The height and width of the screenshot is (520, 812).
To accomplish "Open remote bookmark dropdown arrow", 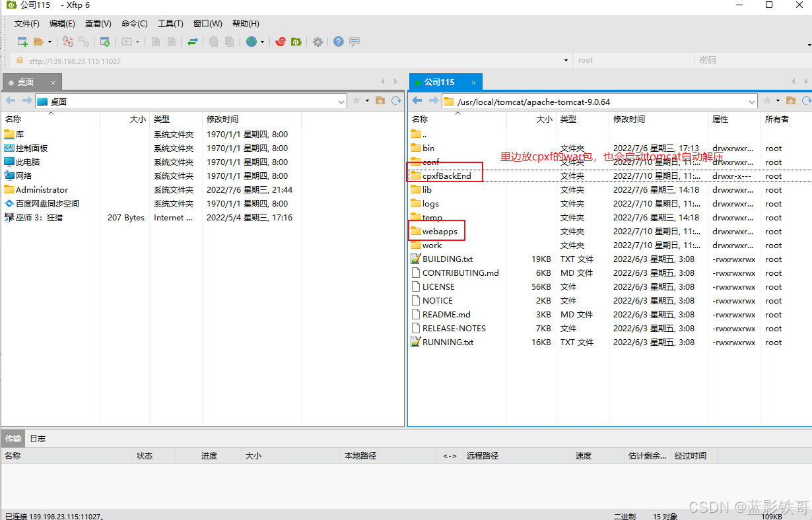I will tap(778, 101).
